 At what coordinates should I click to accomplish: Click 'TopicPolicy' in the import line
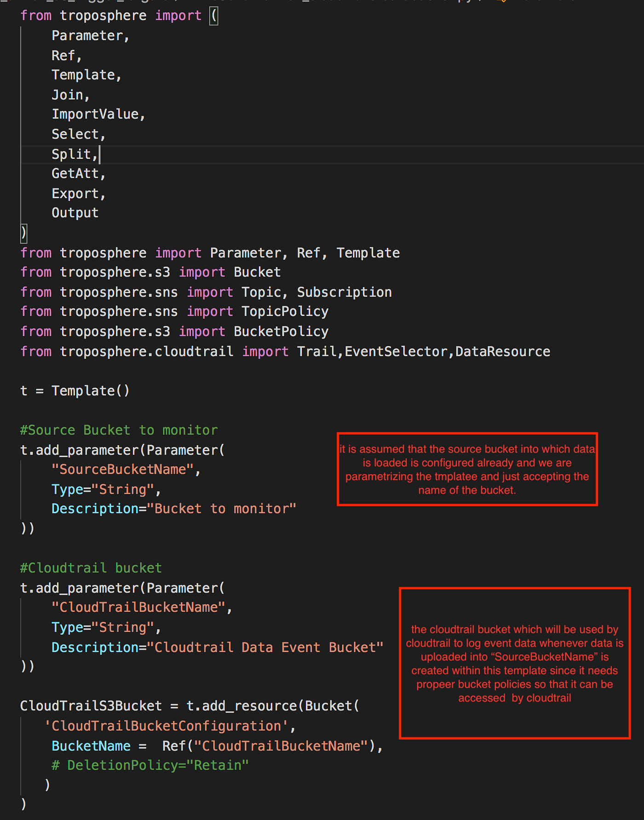coord(285,311)
